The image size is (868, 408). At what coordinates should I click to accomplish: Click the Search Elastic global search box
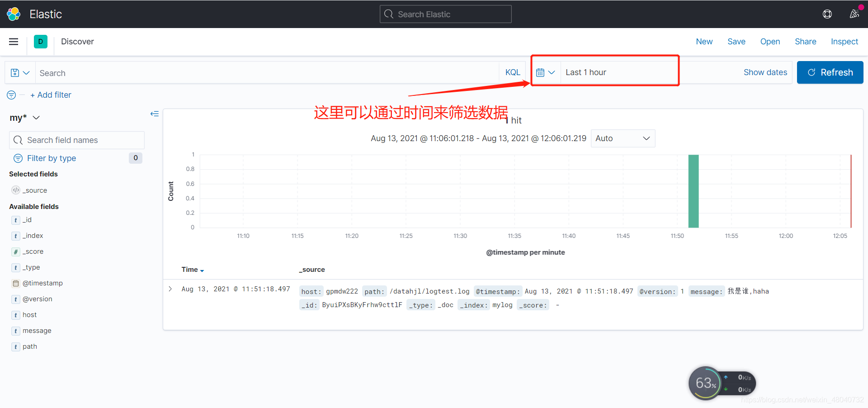pos(446,14)
